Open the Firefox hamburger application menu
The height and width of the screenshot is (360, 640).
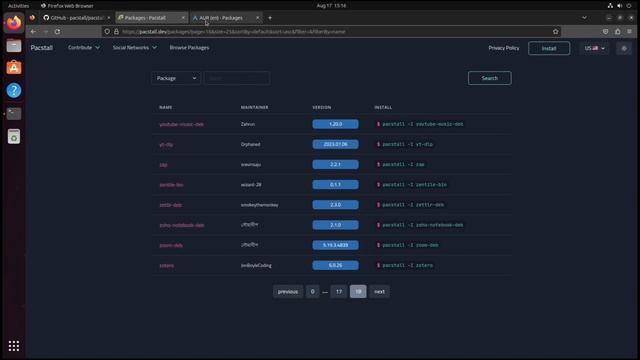[x=630, y=31]
